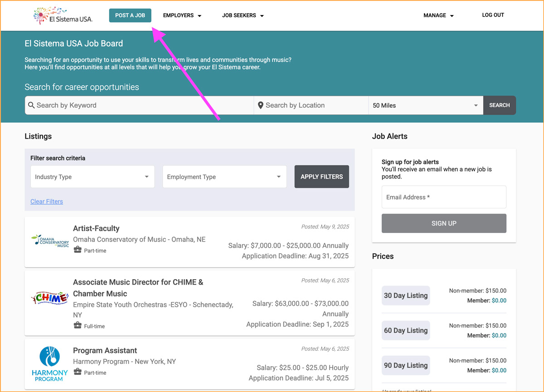The image size is (544, 392).
Task: Click Log Out in the header
Action: (x=493, y=15)
